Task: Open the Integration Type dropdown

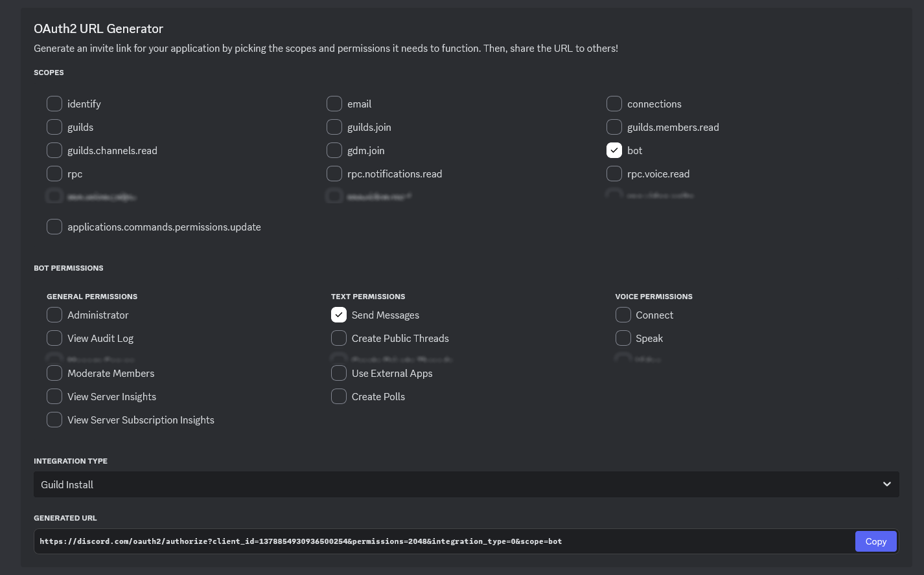Action: 465,484
